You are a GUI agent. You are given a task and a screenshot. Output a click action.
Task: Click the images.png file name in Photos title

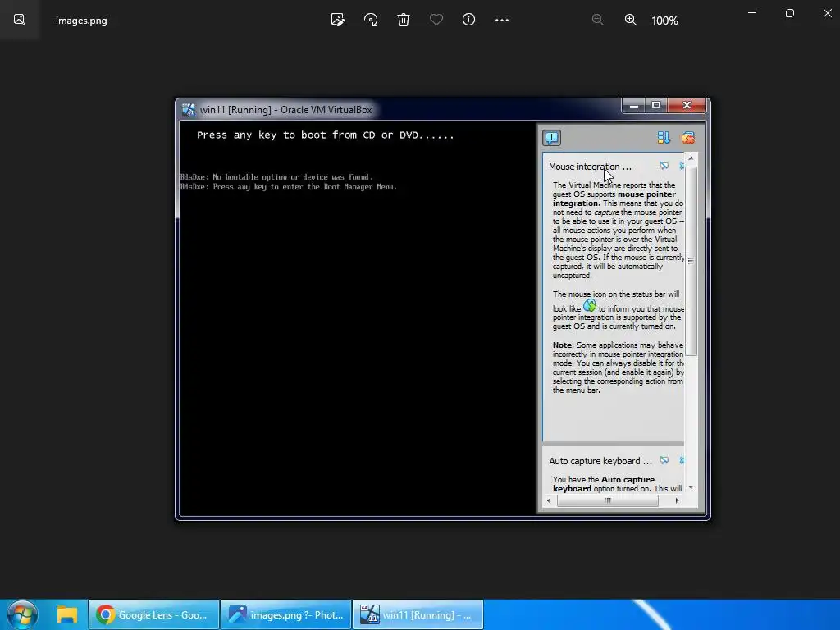pos(81,21)
